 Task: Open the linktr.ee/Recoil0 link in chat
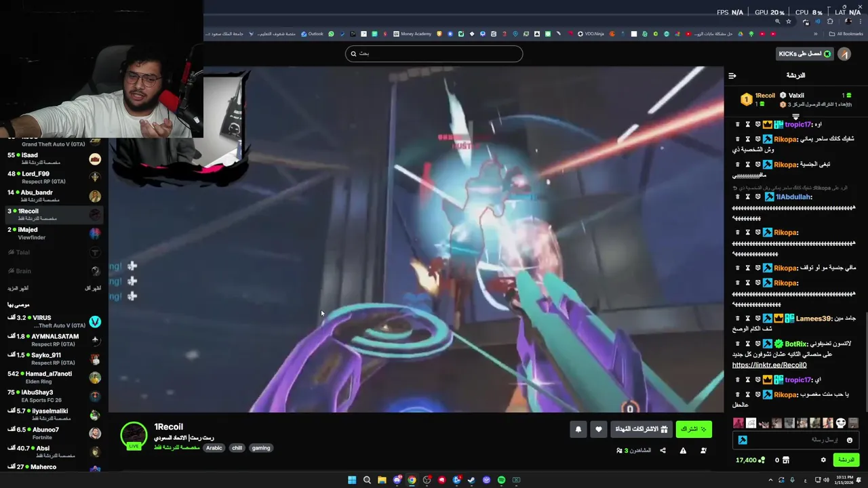[769, 365]
